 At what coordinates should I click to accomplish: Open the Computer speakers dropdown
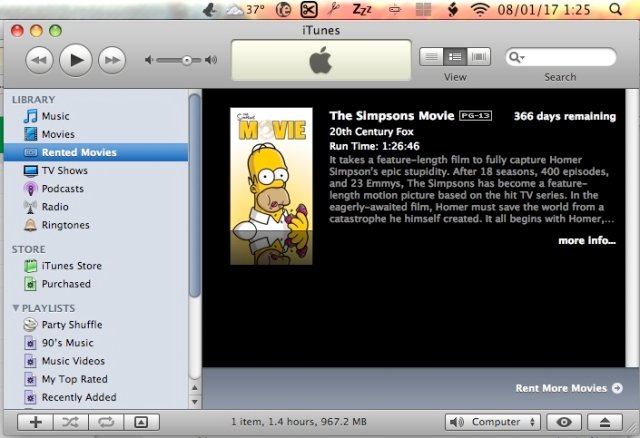click(x=492, y=422)
